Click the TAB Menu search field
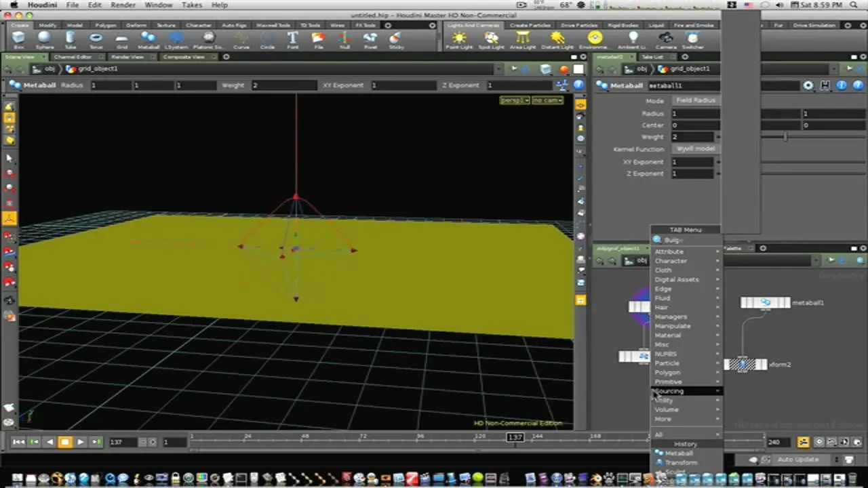 [686, 240]
